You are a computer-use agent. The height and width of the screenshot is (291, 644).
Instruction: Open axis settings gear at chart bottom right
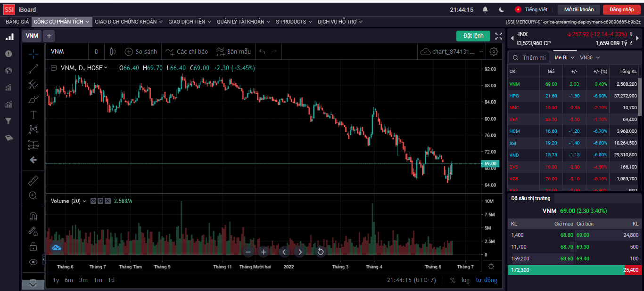point(491,266)
